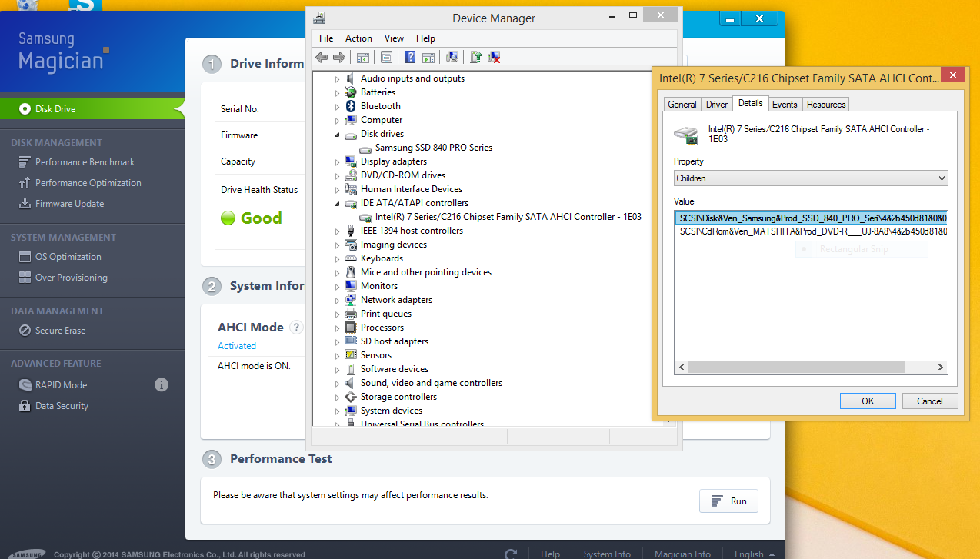Viewport: 980px width, 559px height.
Task: Click the Run button for Performance Test
Action: coord(729,501)
